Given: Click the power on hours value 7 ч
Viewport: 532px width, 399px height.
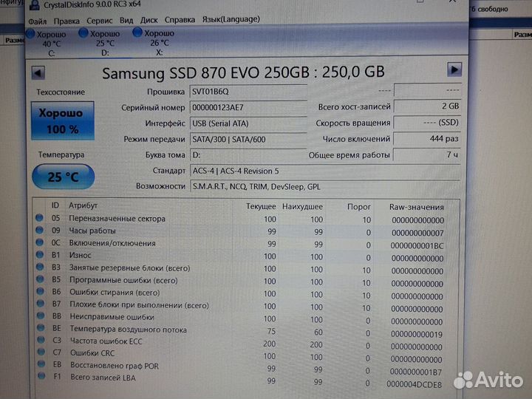Looking at the screenshot, I should point(427,154).
